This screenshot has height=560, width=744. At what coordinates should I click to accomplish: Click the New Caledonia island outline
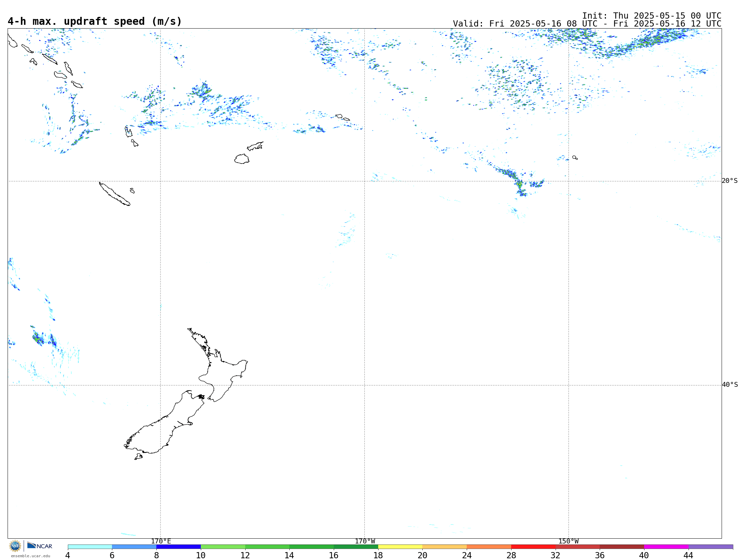tap(114, 194)
